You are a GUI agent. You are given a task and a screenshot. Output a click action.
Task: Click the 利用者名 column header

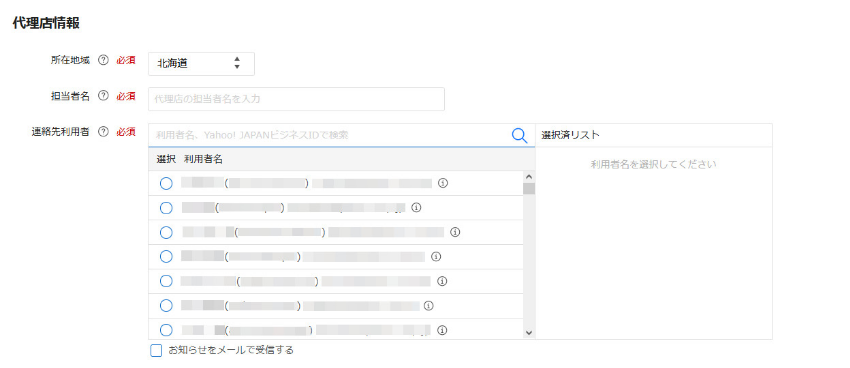(x=203, y=159)
